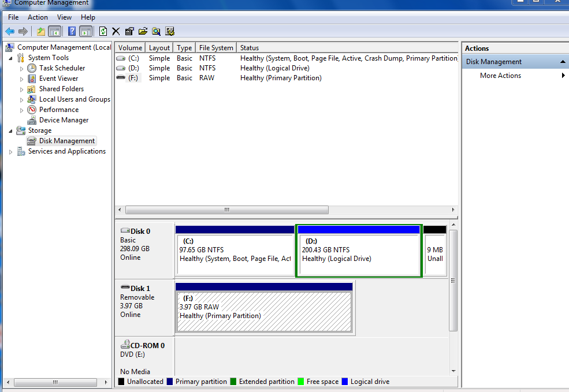Click the Refresh toolbar icon
Screen dimensions: 569x392
[103, 32]
